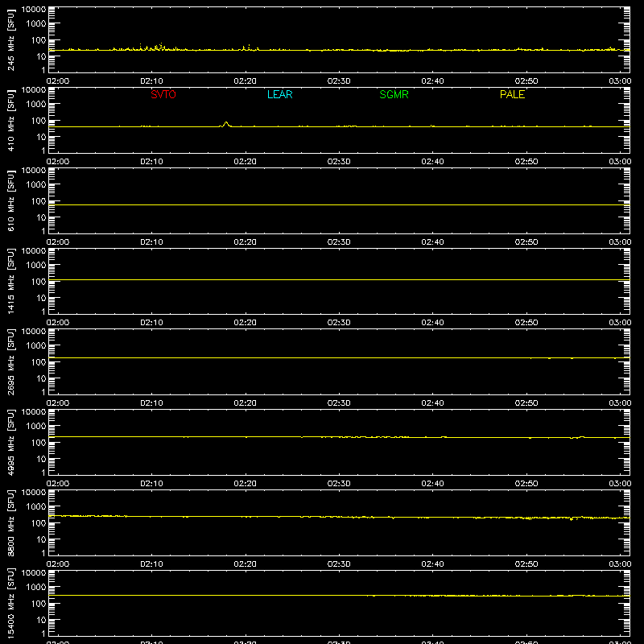Select the 1415 MHz [SFU] axis title

tap(10, 281)
